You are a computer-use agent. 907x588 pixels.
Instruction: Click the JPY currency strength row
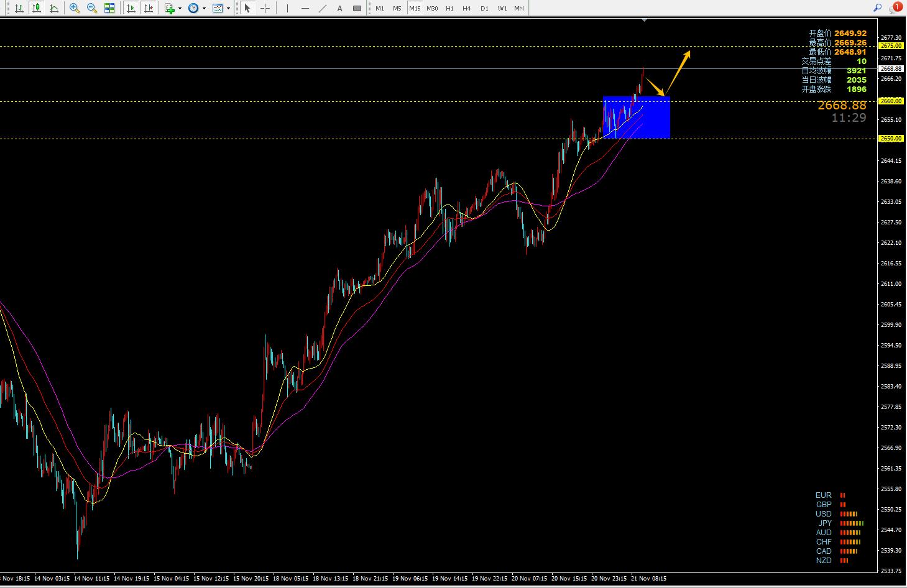[x=840, y=523]
